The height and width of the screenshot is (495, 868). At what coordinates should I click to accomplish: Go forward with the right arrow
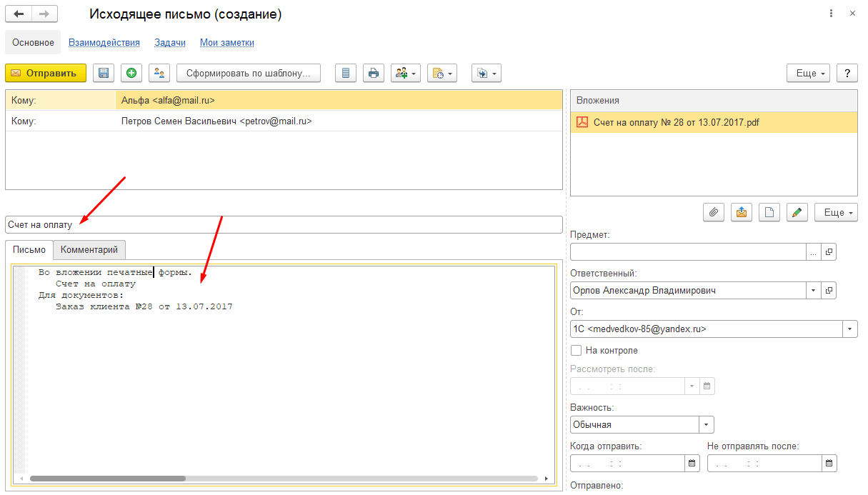[44, 14]
